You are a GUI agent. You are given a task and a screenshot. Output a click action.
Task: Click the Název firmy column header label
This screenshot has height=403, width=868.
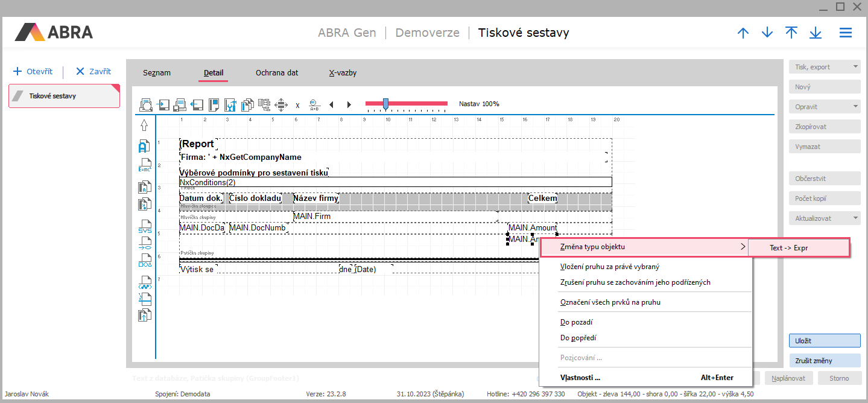[x=316, y=198]
